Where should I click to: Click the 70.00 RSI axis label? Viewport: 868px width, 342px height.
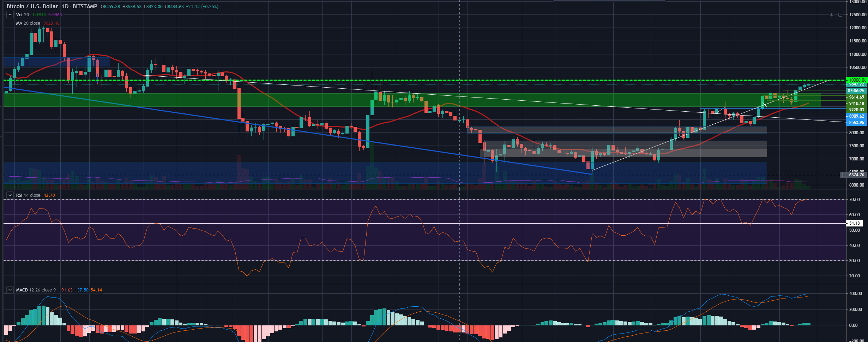854,200
